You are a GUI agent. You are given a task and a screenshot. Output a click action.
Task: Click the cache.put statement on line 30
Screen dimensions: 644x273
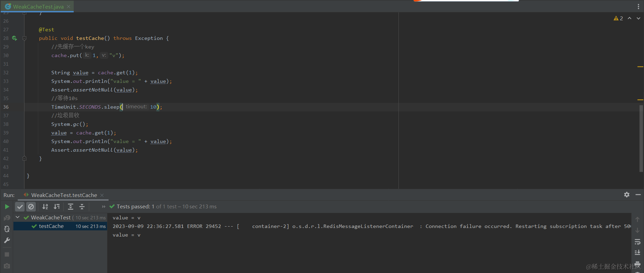pyautogui.click(x=88, y=55)
